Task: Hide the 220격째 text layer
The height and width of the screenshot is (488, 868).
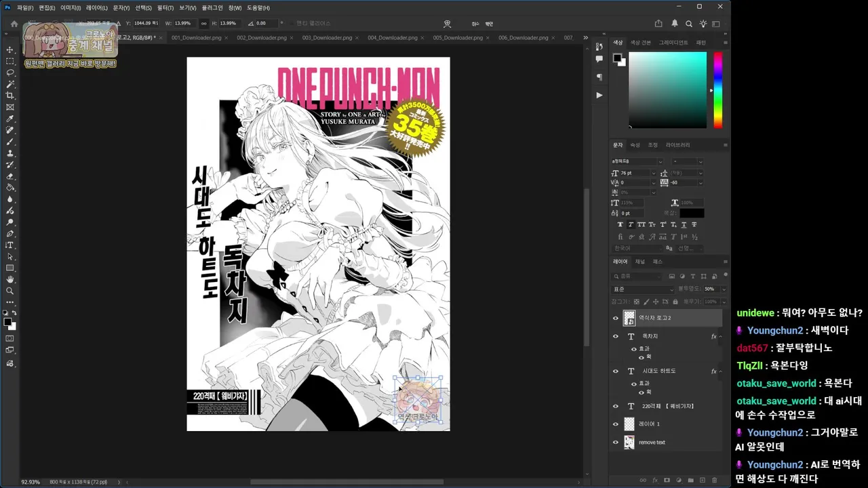Action: pos(616,406)
